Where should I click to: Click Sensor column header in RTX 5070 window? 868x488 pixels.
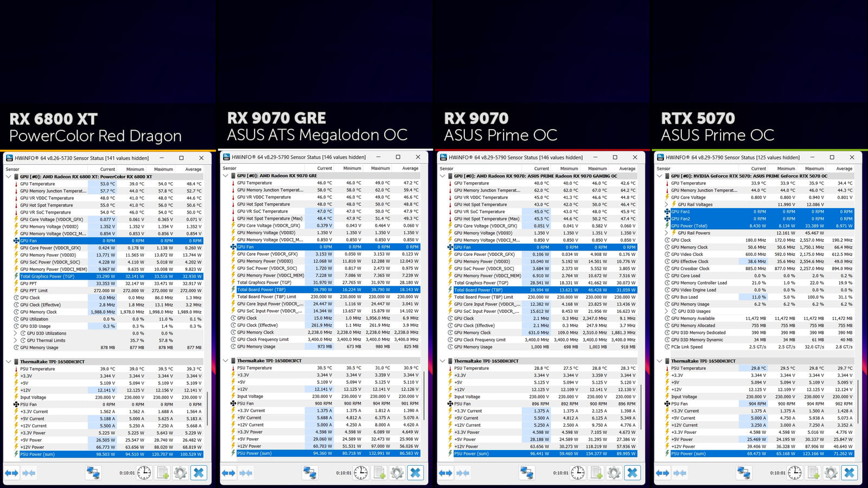(697, 169)
